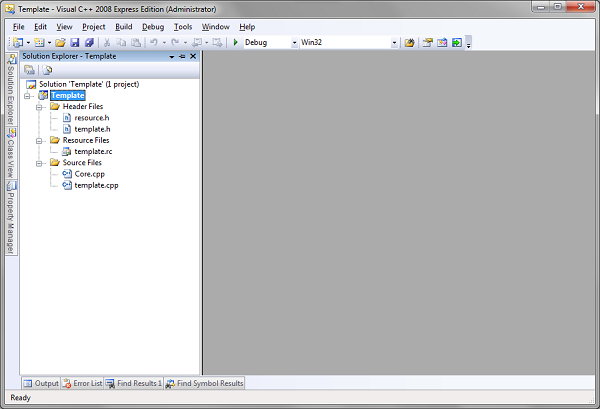Select the Resource Files folder

tap(86, 140)
